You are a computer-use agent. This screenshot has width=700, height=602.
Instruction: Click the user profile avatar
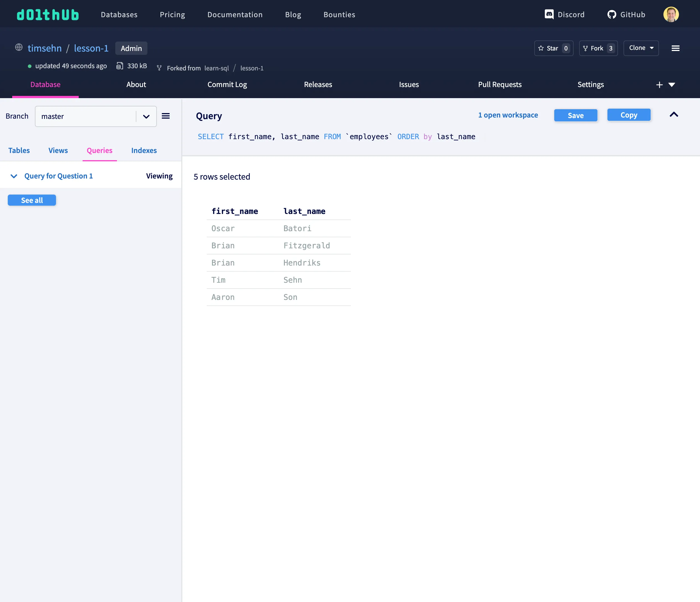(671, 14)
